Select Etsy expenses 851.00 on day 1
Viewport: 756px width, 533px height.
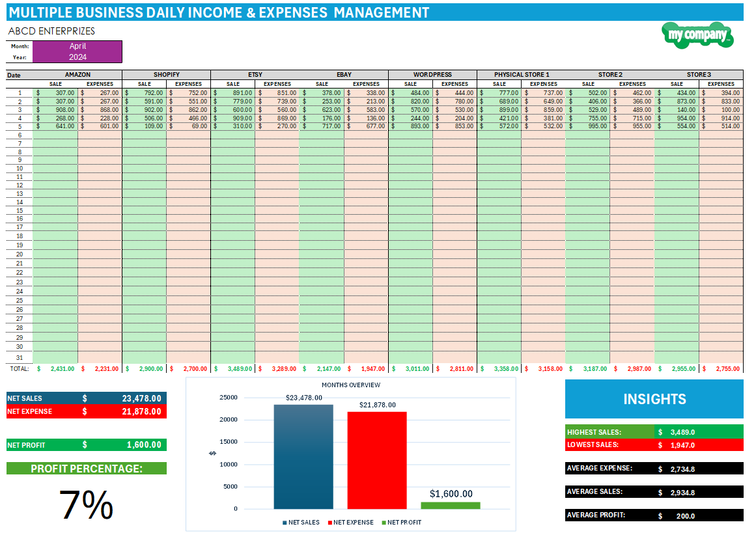(x=277, y=93)
